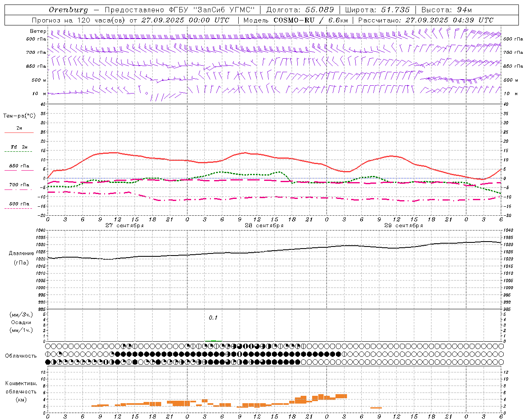Click the 'Широта: 51.735' latitude value
525x420 pixels.
tap(377, 10)
